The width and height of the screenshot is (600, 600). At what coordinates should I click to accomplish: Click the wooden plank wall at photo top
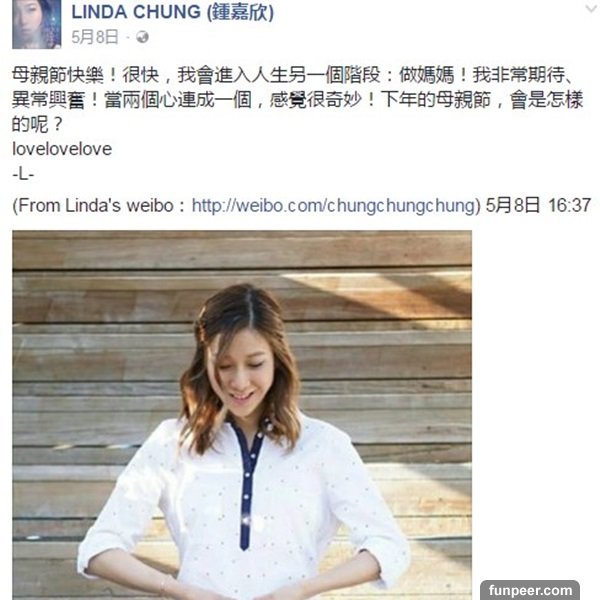tap(242, 251)
